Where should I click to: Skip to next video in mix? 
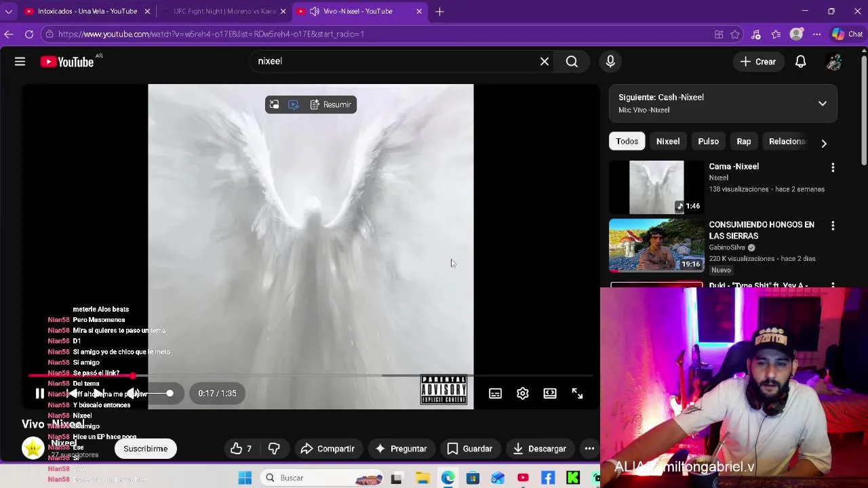99,393
